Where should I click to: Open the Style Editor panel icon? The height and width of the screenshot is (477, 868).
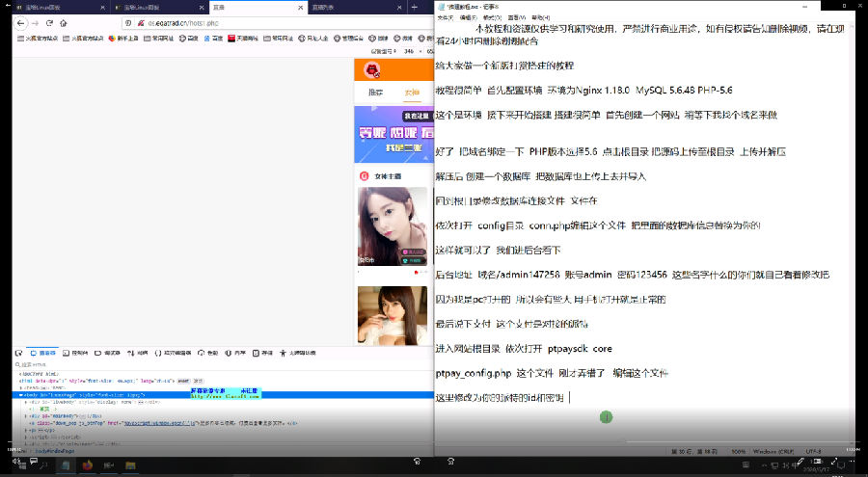coord(158,353)
